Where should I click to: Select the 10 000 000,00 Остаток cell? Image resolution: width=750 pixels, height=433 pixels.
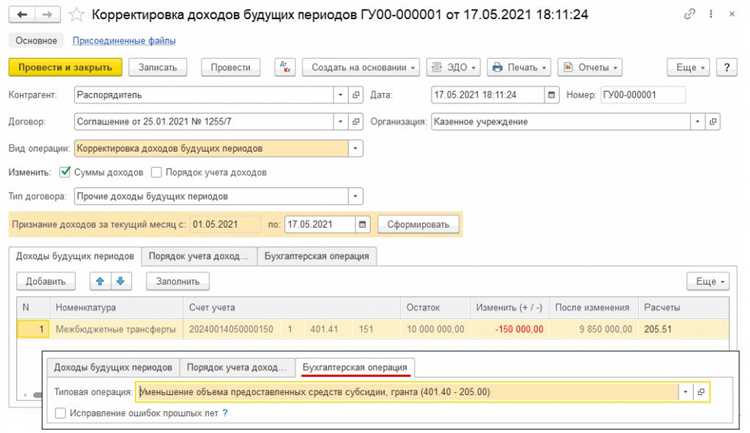point(435,329)
